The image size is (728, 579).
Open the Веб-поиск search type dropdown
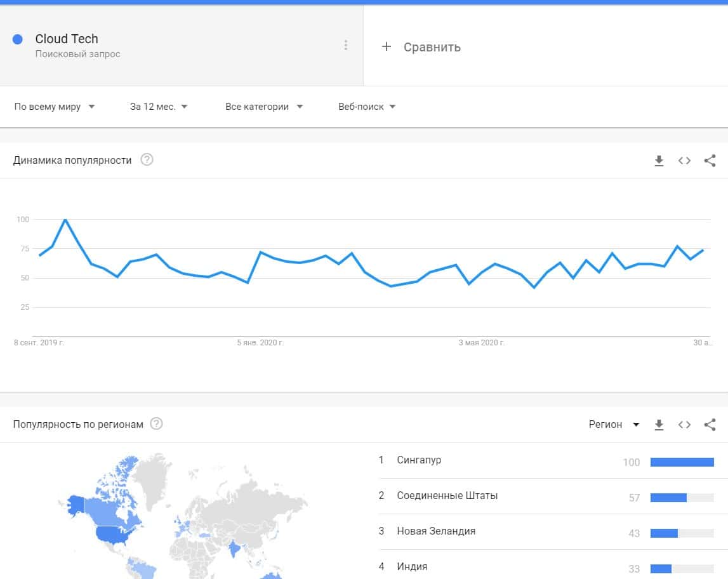point(367,107)
